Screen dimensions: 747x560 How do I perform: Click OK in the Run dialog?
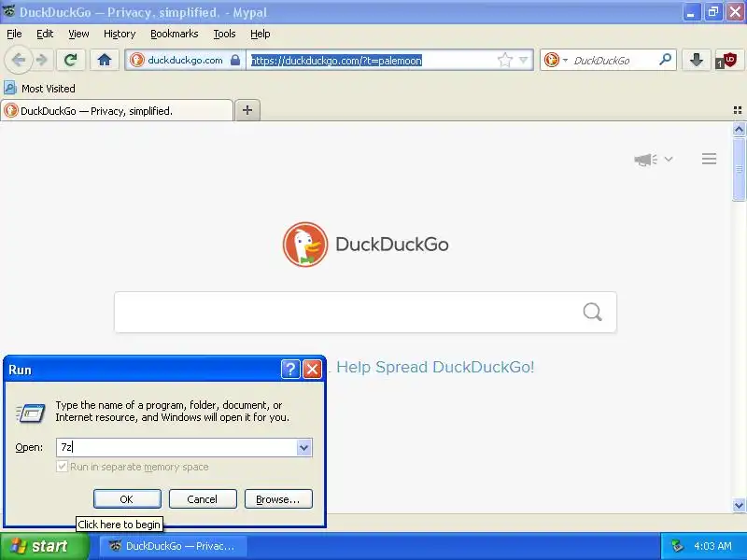pos(127,499)
